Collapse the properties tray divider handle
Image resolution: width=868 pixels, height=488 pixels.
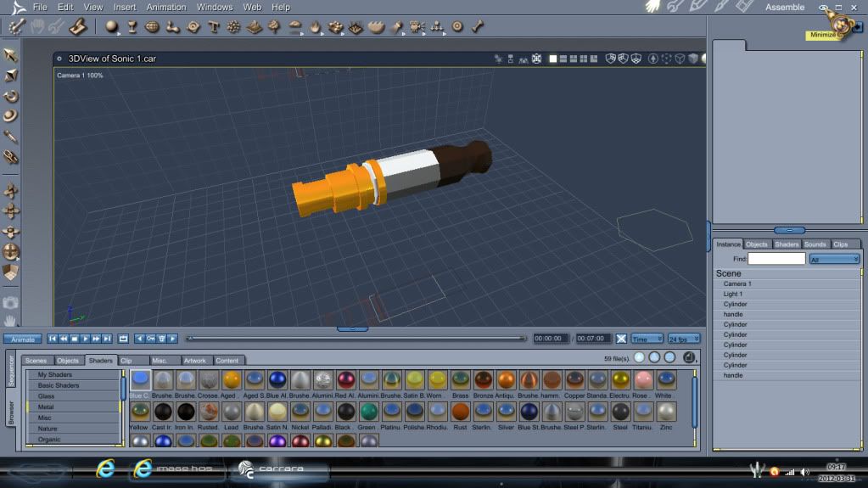point(789,230)
